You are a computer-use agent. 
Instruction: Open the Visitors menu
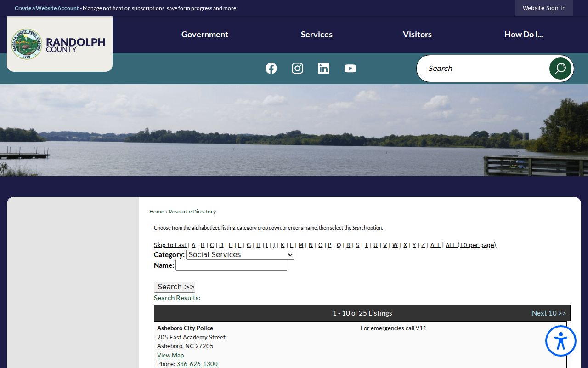click(x=417, y=34)
